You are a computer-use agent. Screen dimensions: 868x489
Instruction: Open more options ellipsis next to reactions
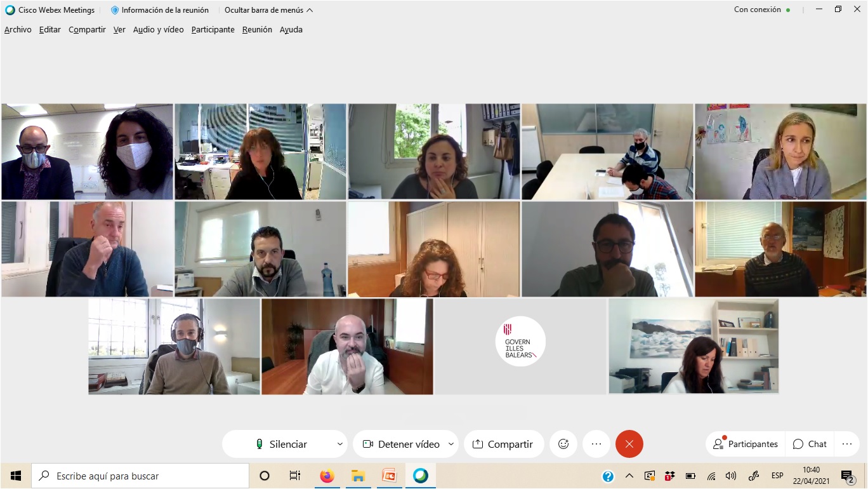[x=596, y=444]
